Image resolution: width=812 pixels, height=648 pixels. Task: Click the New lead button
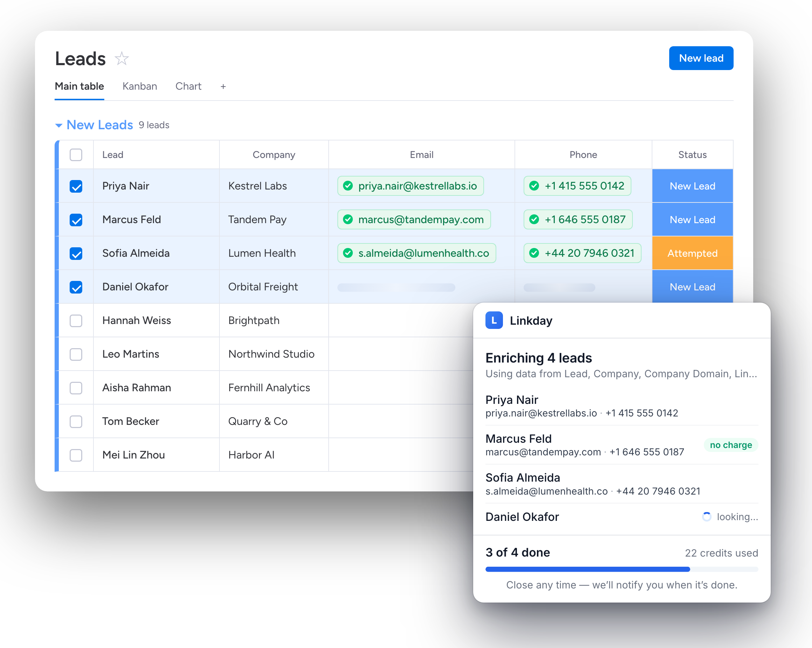point(701,58)
